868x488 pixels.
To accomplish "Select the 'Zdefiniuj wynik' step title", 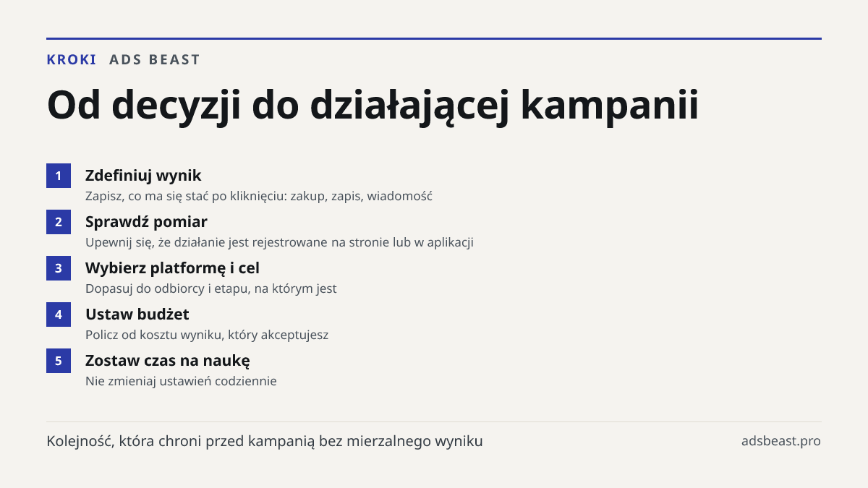I will coord(143,176).
